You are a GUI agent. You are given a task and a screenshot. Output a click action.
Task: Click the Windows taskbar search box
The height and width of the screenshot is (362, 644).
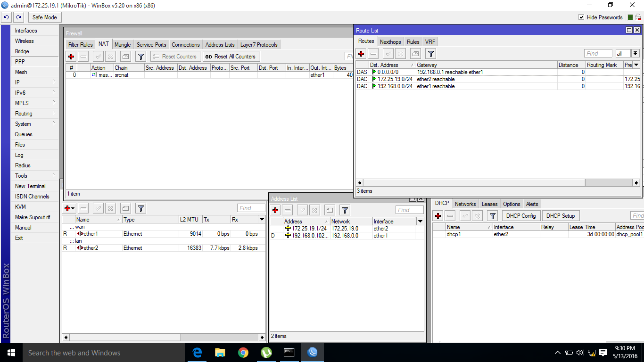pos(103,353)
